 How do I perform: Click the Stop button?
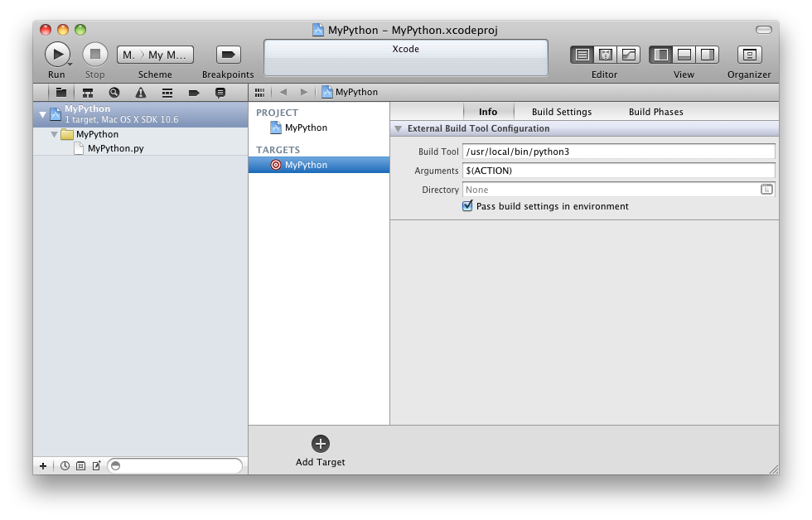(95, 55)
